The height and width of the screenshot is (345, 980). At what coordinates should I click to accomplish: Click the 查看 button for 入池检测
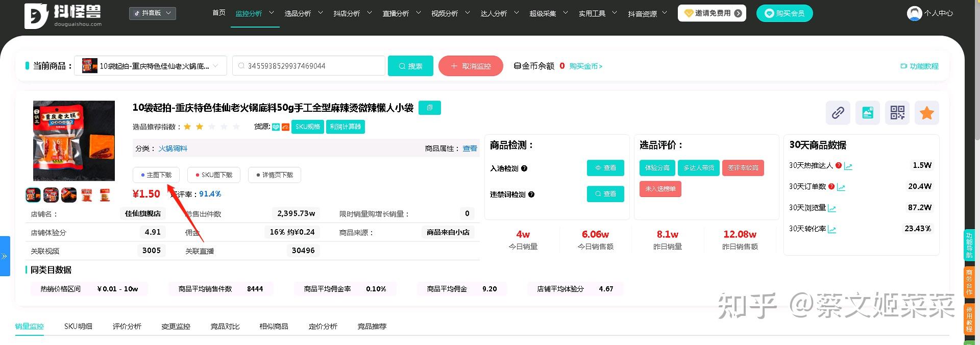pyautogui.click(x=605, y=168)
